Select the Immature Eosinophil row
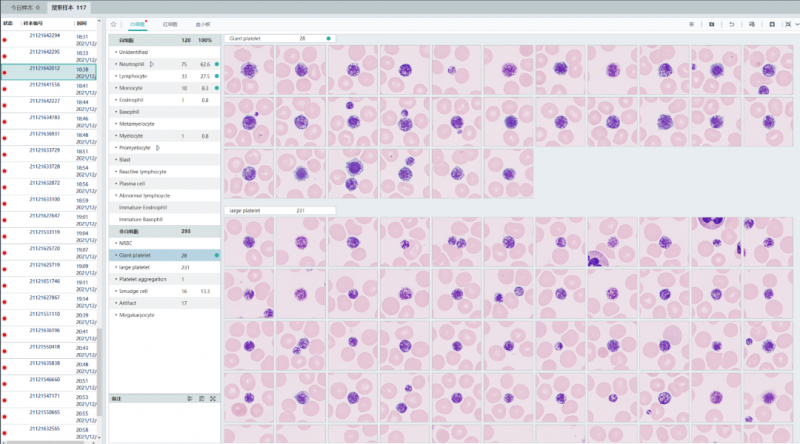This screenshot has height=444, width=800. click(x=164, y=207)
